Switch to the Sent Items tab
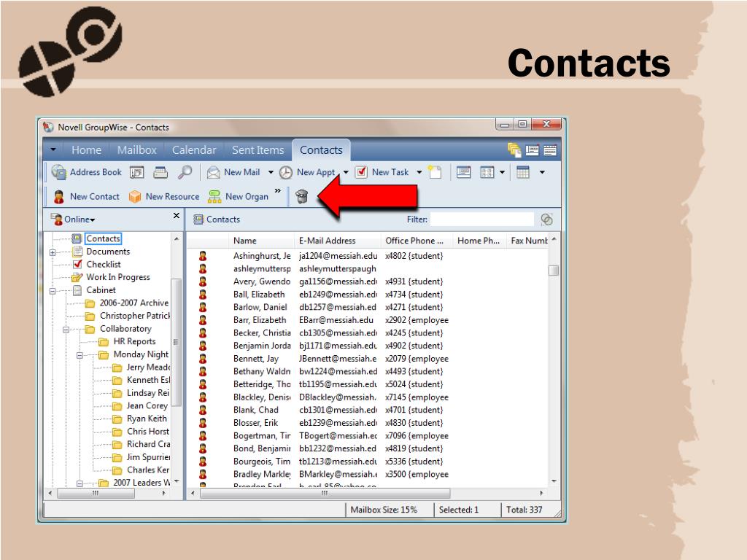Screen dimensions: 747x560 pos(258,150)
